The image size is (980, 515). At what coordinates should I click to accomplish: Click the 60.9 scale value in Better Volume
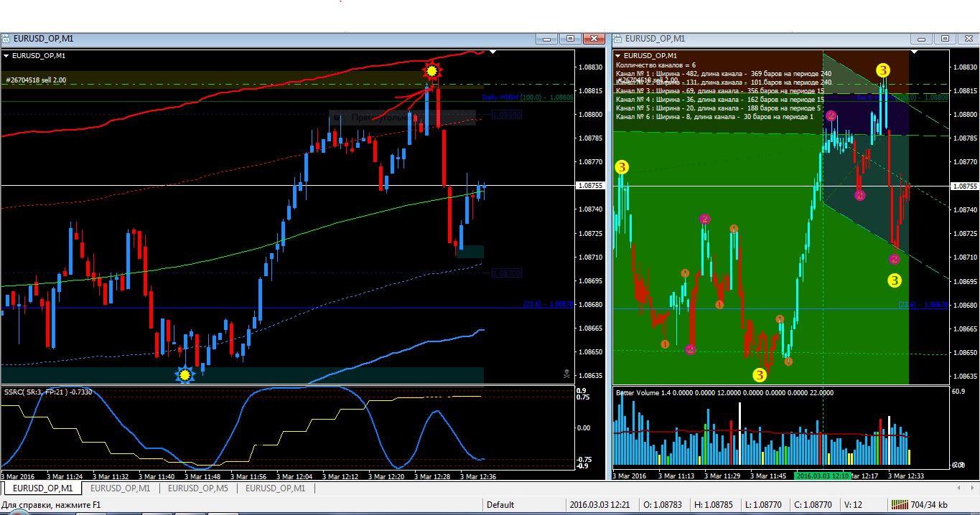tap(957, 392)
